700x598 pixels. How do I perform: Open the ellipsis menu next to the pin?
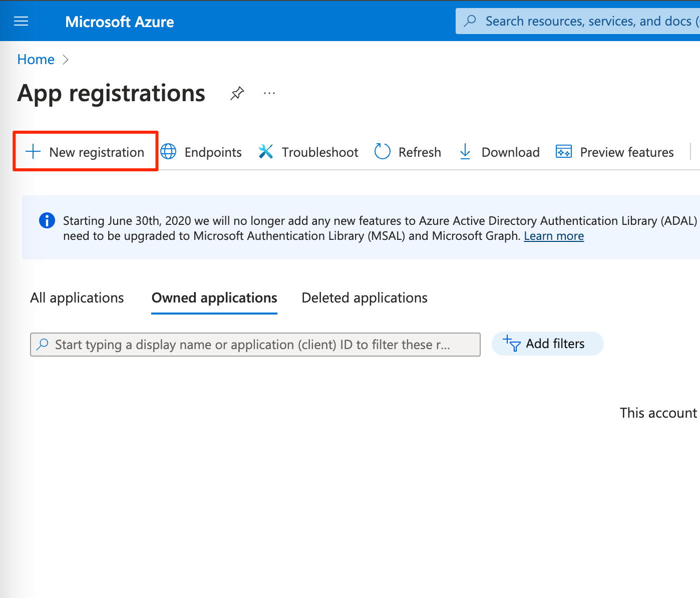tap(269, 93)
